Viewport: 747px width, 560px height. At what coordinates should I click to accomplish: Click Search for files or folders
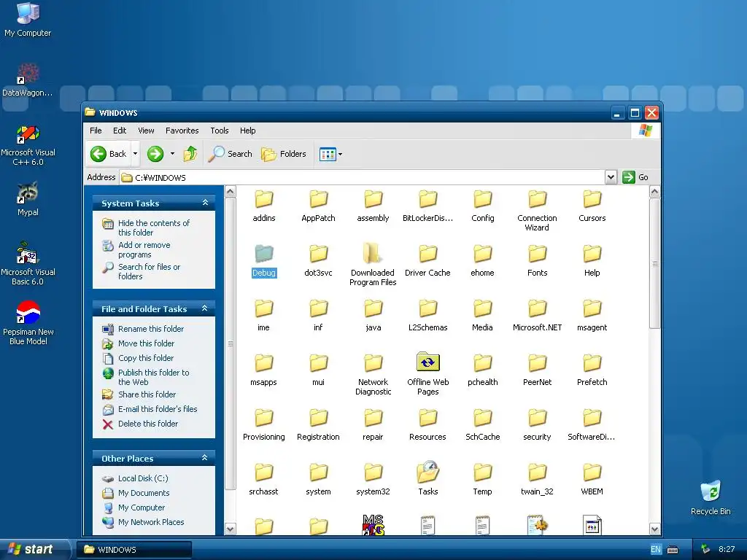coord(149,271)
